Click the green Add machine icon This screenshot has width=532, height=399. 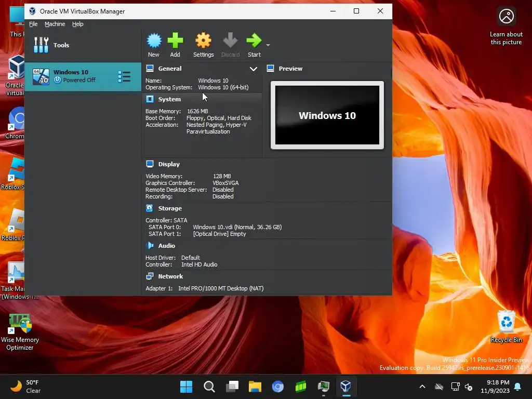click(x=175, y=41)
